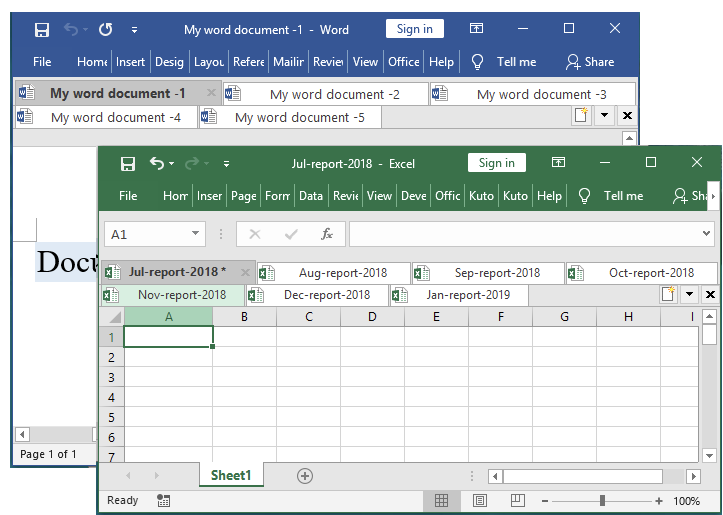
Task: Open Excel Undo history dropdown arrow
Action: click(172, 163)
